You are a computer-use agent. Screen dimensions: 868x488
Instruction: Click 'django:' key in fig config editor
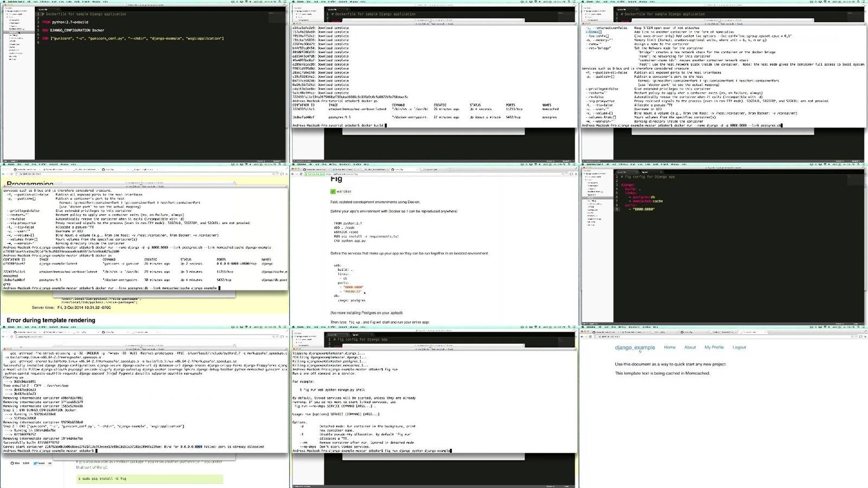coord(628,185)
